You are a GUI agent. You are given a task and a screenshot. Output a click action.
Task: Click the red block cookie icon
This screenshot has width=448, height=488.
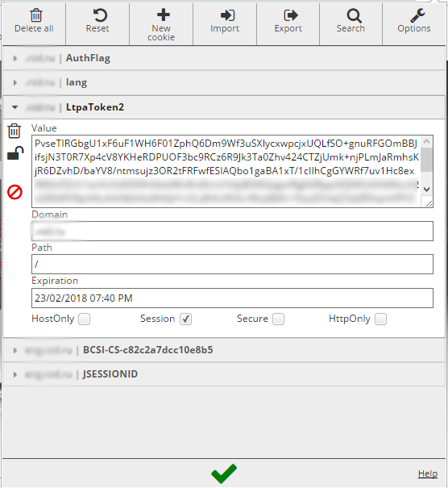click(x=15, y=192)
